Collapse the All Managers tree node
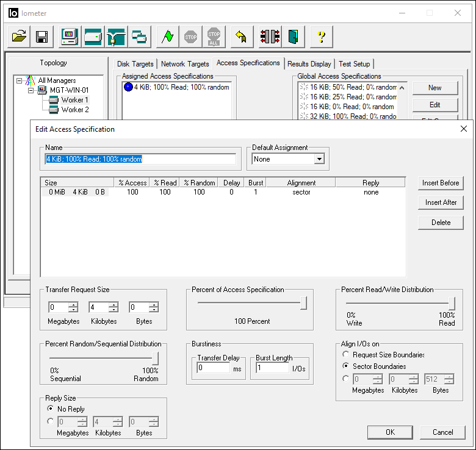The width and height of the screenshot is (476, 450). (x=20, y=80)
